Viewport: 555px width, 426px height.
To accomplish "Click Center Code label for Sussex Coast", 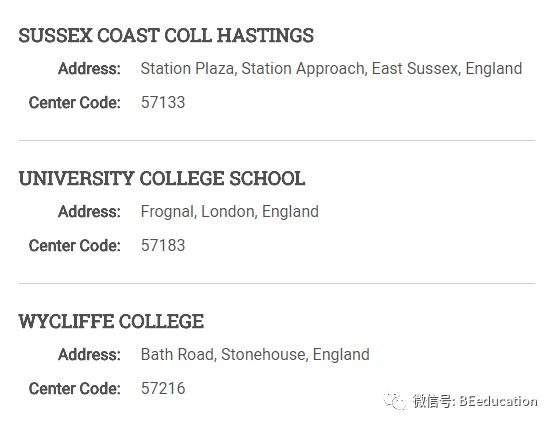I will point(75,103).
